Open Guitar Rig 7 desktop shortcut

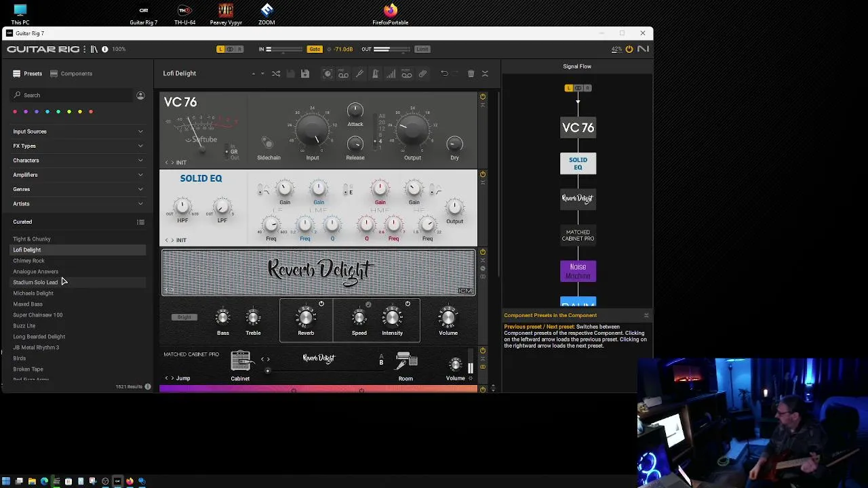pyautogui.click(x=143, y=14)
